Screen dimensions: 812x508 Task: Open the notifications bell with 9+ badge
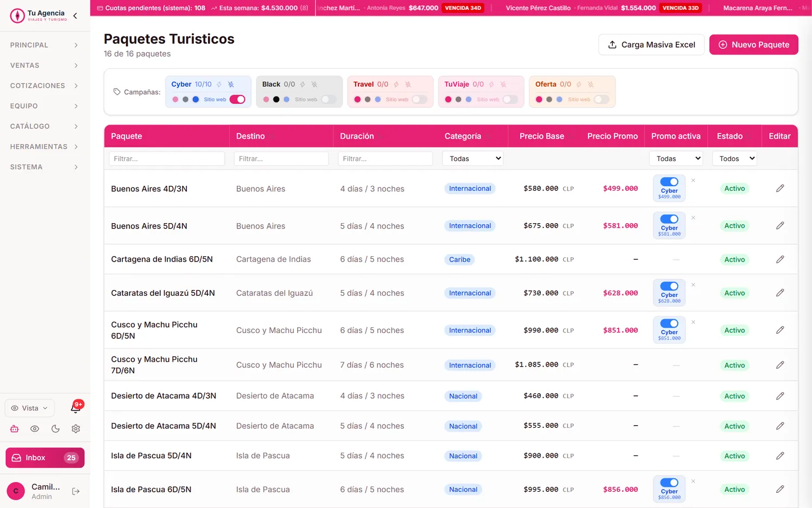coord(76,408)
